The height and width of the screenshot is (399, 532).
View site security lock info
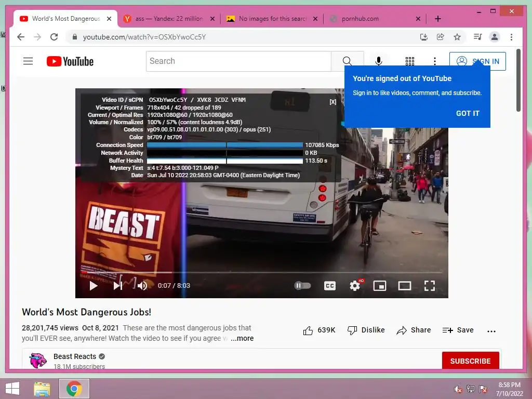click(75, 37)
